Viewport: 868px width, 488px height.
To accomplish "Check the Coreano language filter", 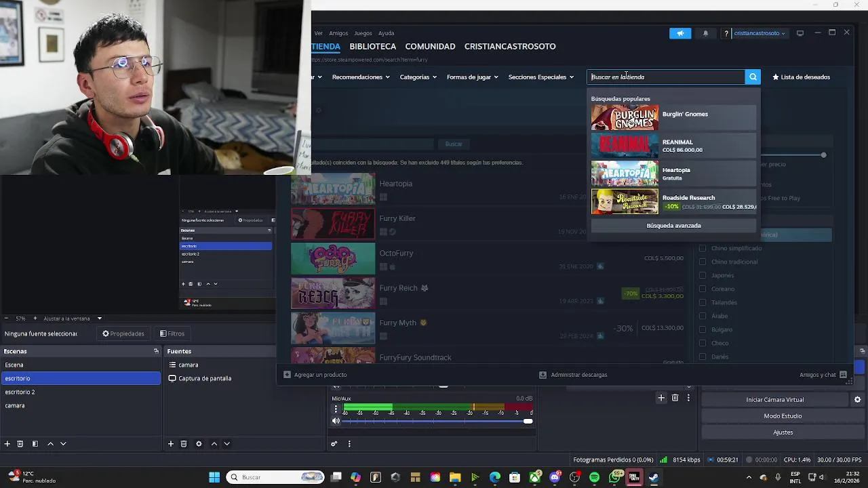I will click(x=703, y=289).
